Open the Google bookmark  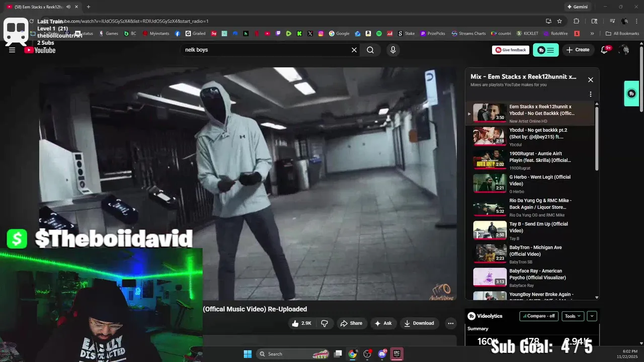339,34
